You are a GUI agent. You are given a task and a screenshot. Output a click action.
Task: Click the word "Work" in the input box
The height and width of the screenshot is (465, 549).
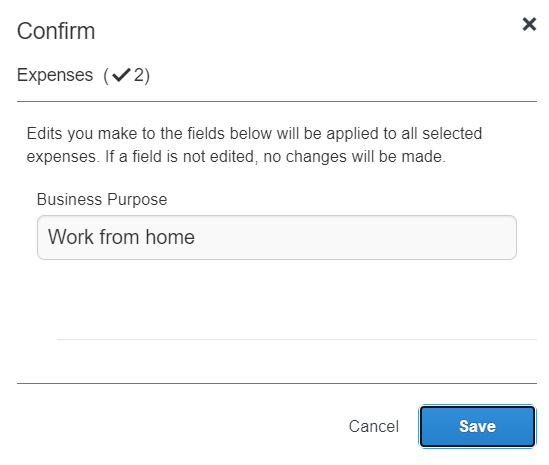coord(71,237)
